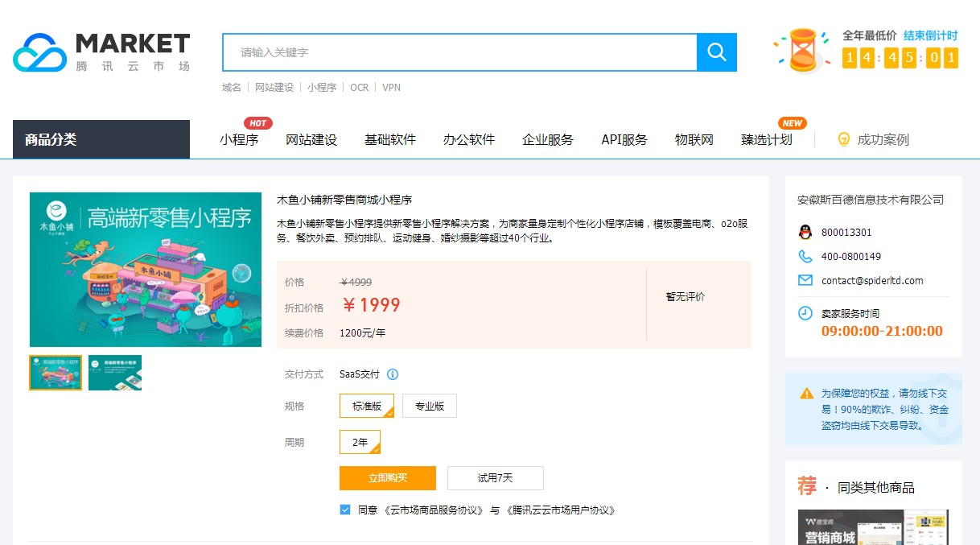Switch to 办公软件 category
980x545 pixels.
coord(469,139)
